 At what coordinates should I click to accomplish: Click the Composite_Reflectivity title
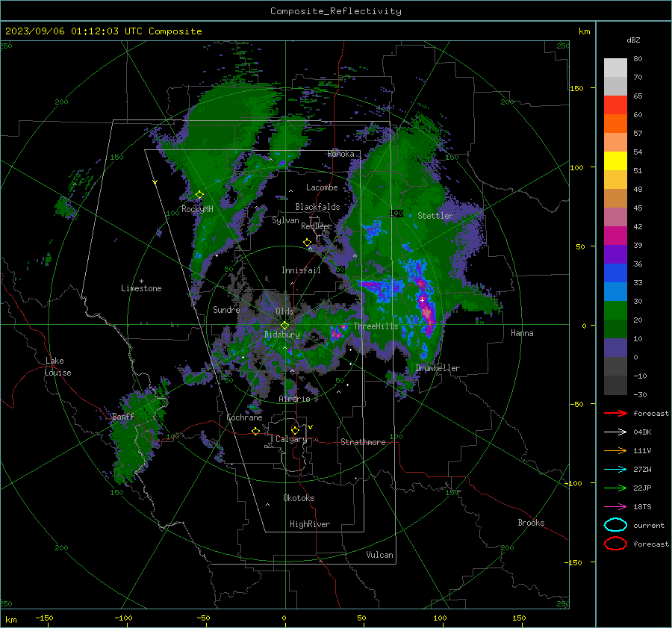click(336, 11)
